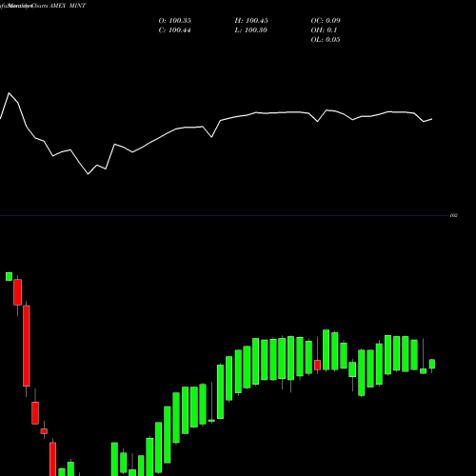The height and width of the screenshot is (476, 476).
Task: Click the close price text "C: 100.44"
Action: click(174, 30)
